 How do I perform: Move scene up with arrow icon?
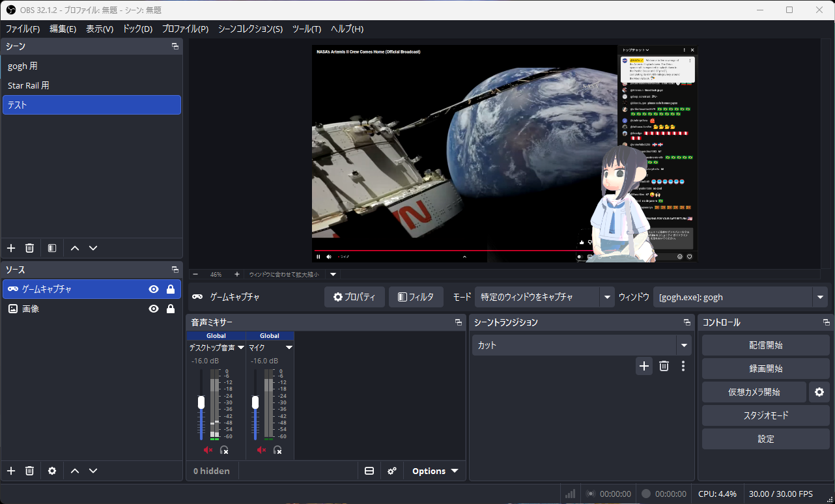pyautogui.click(x=75, y=248)
